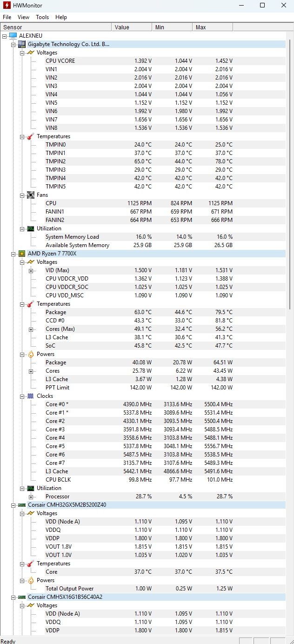This screenshot has height=644, width=294.
Task: Collapse the Gigabyte Technology node
Action: pos(13,44)
